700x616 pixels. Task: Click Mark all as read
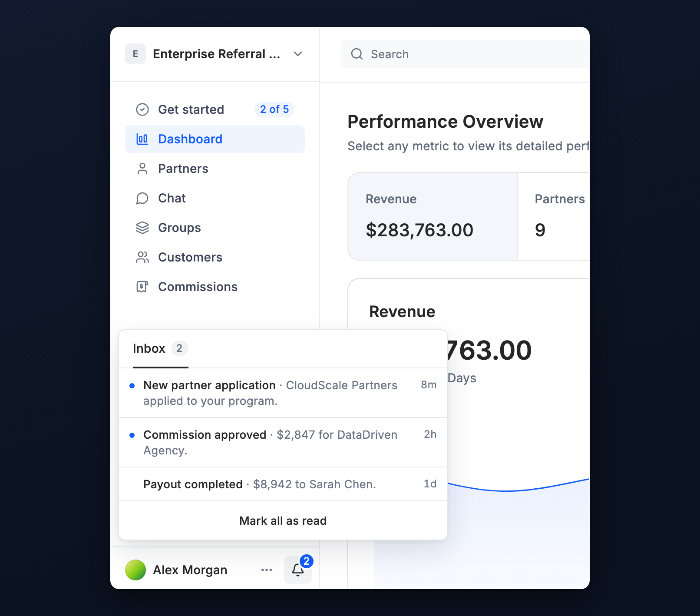pyautogui.click(x=283, y=520)
